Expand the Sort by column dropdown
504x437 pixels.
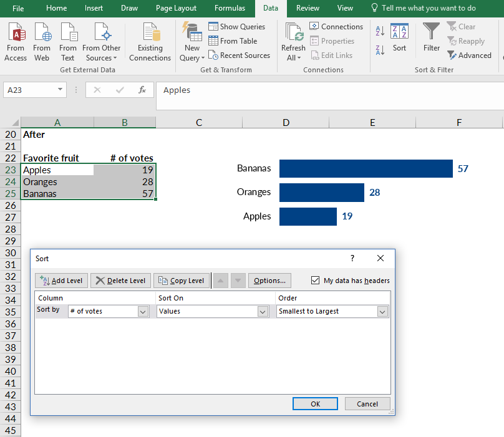143,311
